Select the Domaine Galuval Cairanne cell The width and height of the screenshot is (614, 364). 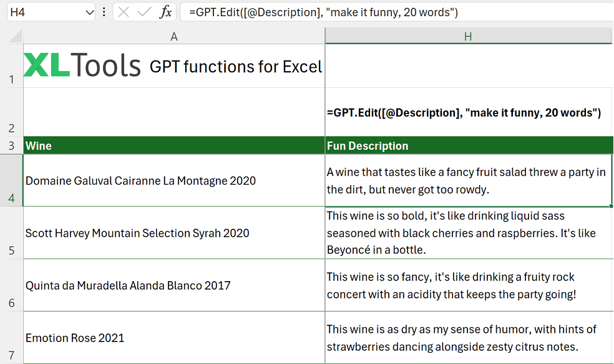(x=173, y=180)
